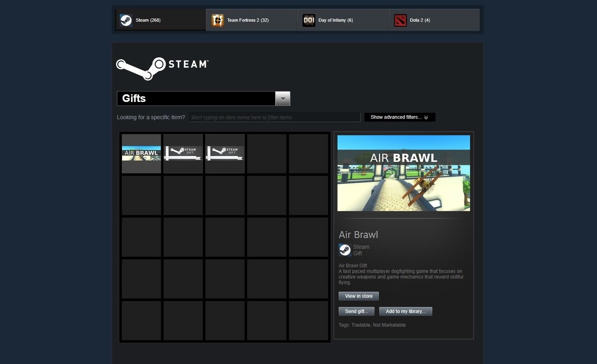Switch to Day of Infamy (6) tab

coord(343,20)
